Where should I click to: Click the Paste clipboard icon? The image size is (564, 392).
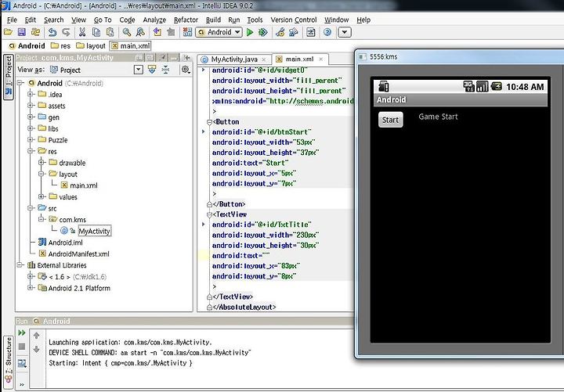tap(110, 32)
